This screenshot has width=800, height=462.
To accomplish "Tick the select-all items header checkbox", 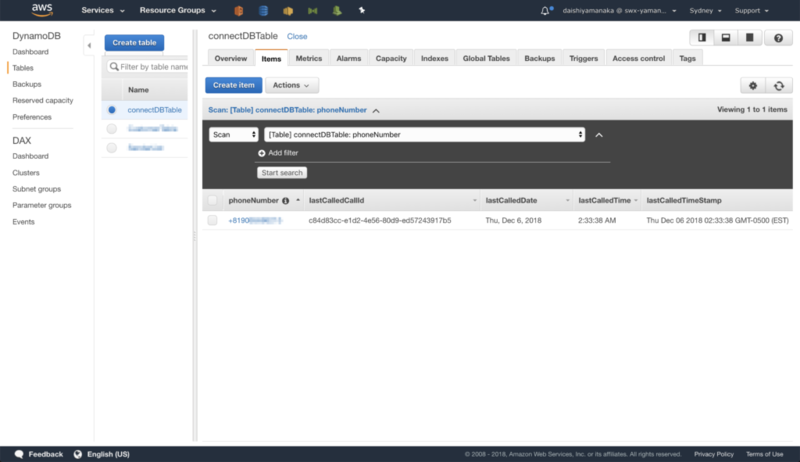I will pos(212,200).
